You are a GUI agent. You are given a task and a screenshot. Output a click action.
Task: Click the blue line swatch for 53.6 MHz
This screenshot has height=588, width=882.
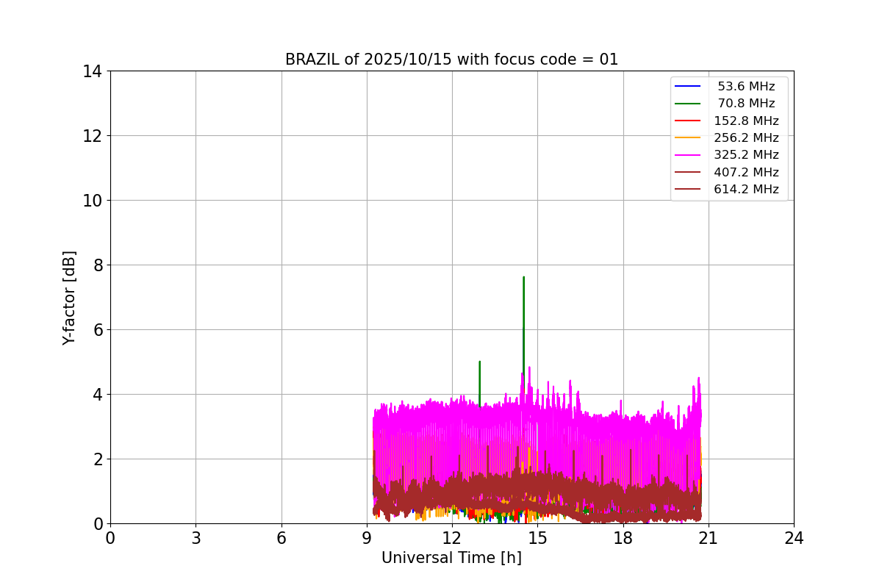pyautogui.click(x=688, y=87)
